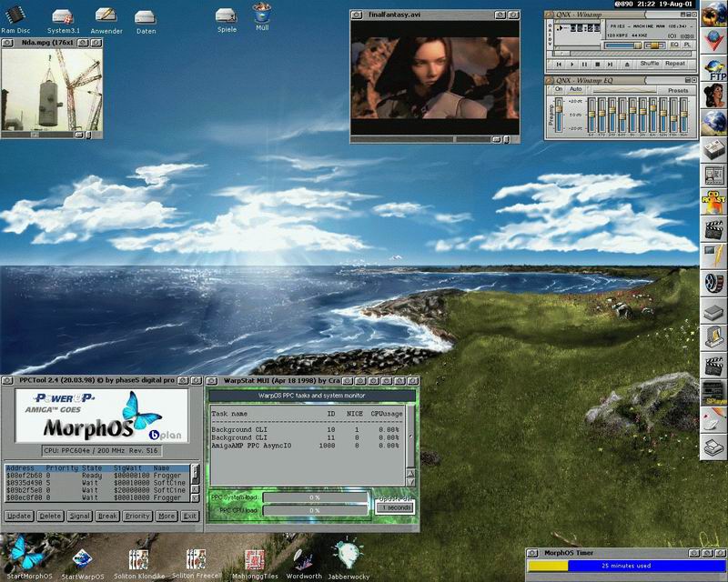Open the mouse and pencil dock icon

tap(713, 419)
